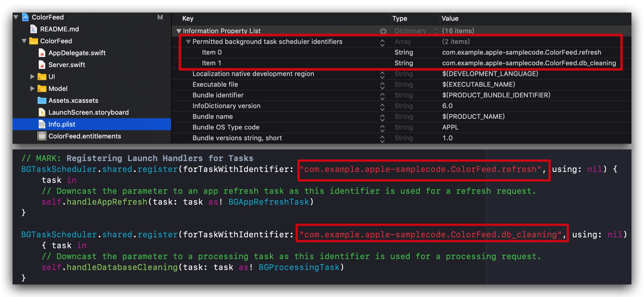
Task: Open type popup for Information Property List Dictionary
Action: [435, 31]
